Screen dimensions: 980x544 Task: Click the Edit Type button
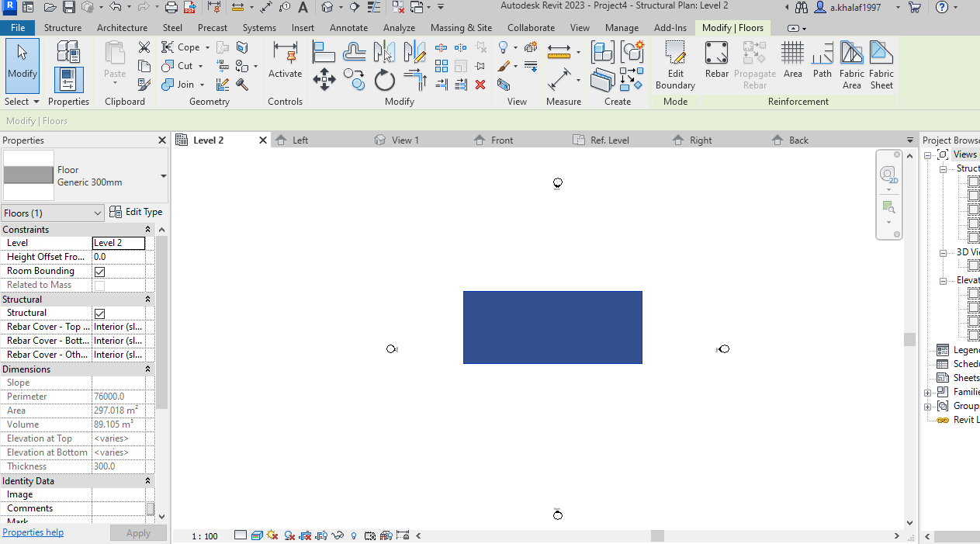click(136, 211)
